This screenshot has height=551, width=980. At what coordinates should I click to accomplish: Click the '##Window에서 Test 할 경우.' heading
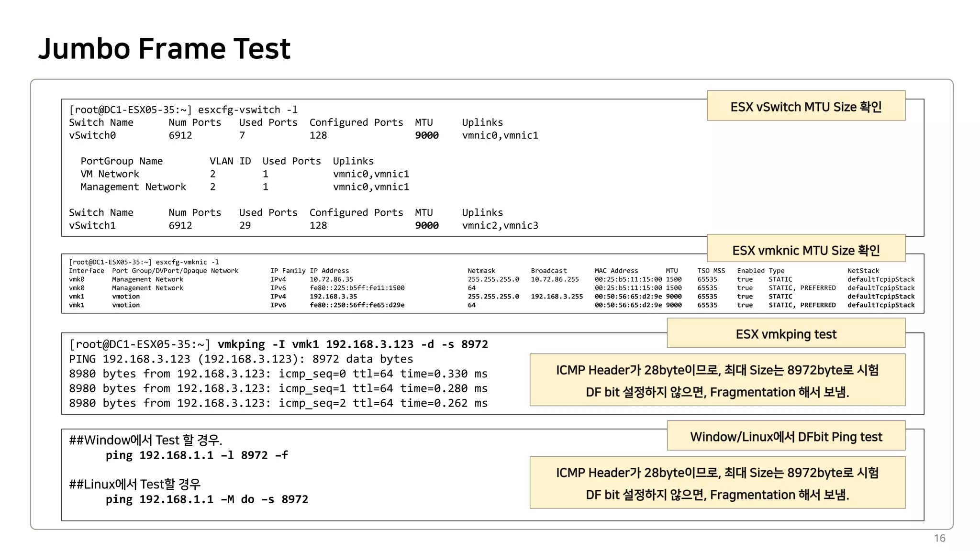coord(145,440)
